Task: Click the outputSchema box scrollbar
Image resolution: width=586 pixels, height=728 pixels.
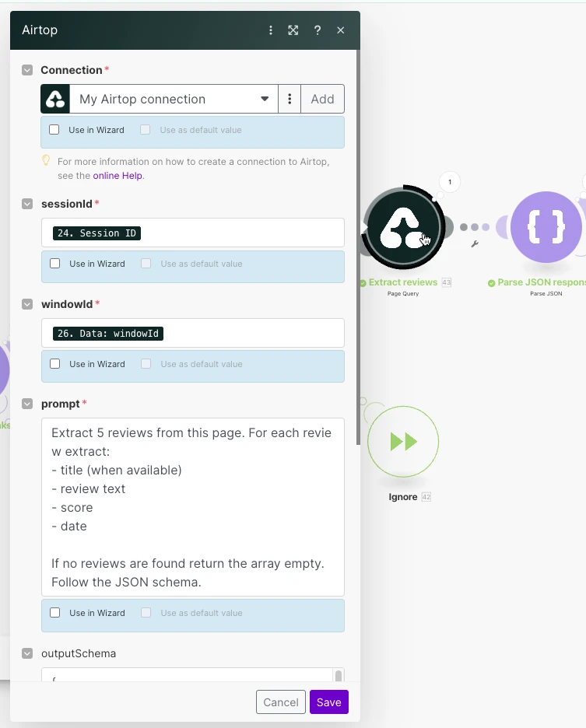Action: pos(339,676)
